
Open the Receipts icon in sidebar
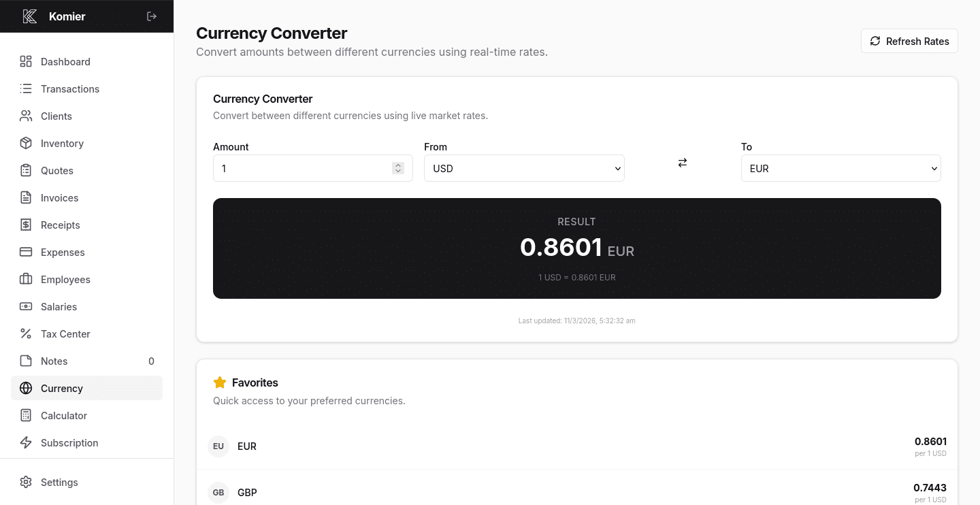point(26,225)
